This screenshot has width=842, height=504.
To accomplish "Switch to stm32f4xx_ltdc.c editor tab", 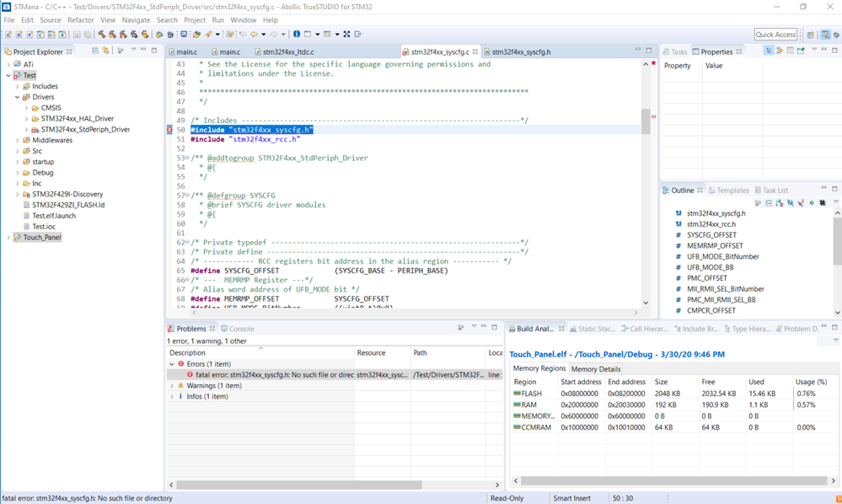I will pos(287,51).
